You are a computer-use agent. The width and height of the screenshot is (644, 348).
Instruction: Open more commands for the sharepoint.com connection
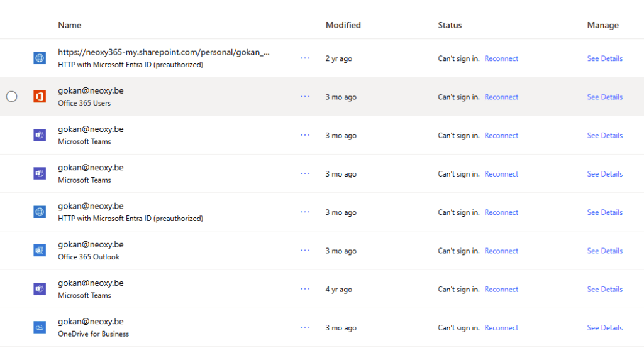click(305, 58)
